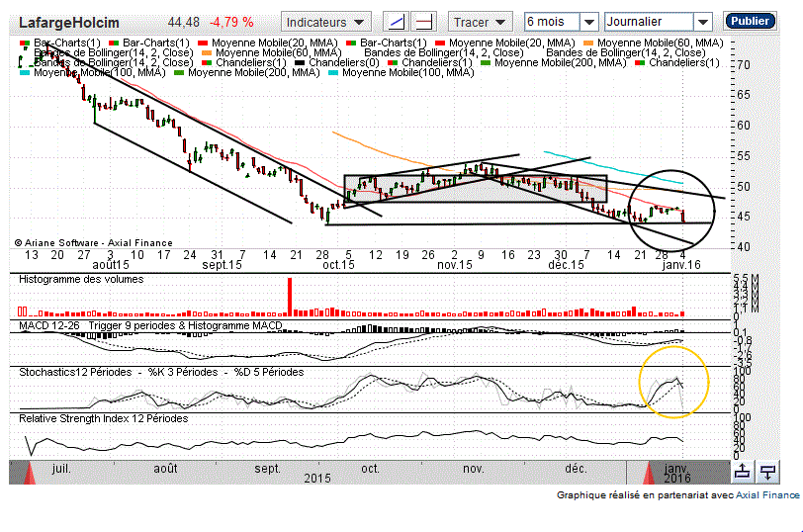Click the déc.15 date axis label

coord(566,265)
